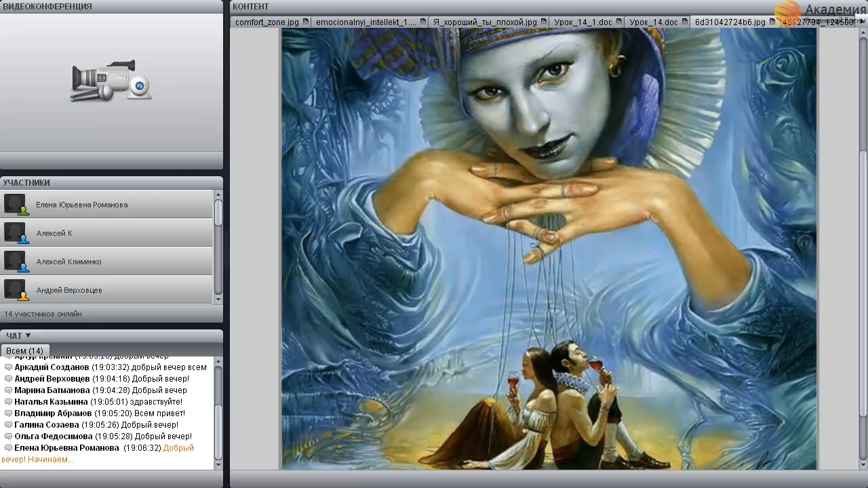868x488 pixels.
Task: Click orange message 'Добрый вечер! Начинаем...'
Action: (98, 453)
